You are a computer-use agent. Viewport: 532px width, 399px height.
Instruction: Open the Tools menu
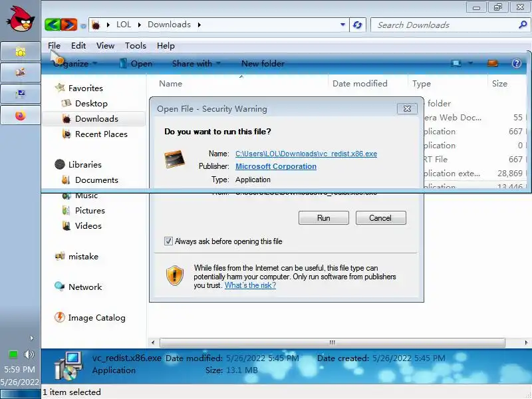coord(136,45)
